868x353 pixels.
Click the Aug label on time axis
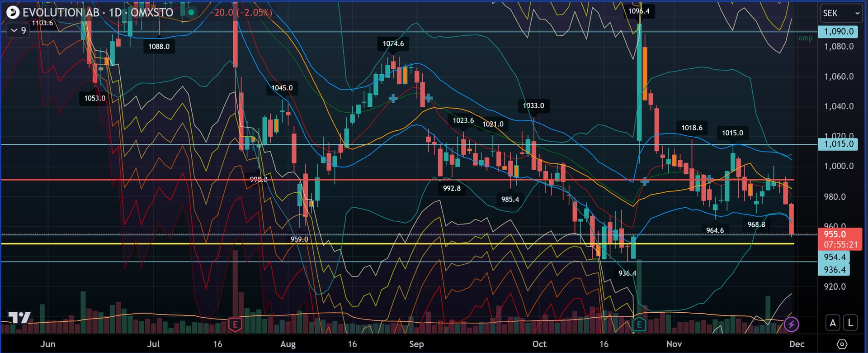pos(288,344)
